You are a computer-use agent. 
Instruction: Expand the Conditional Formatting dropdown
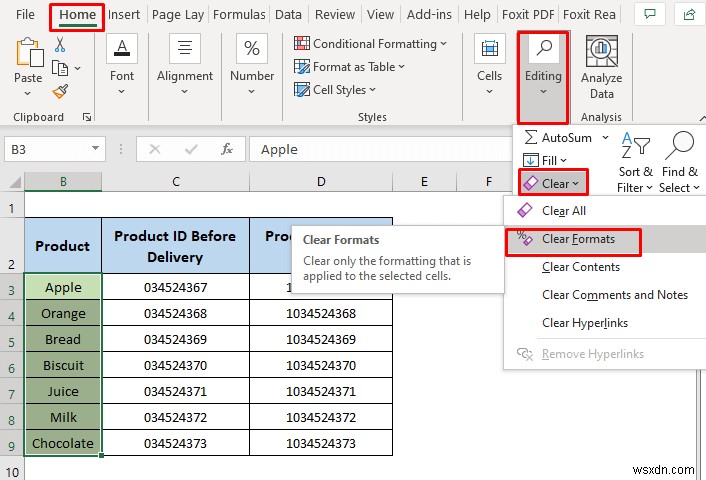point(364,44)
